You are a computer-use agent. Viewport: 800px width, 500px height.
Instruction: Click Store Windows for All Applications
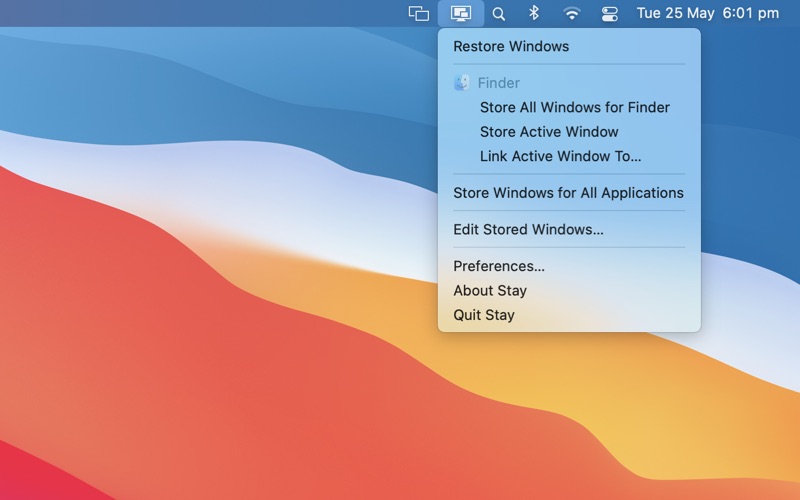(568, 192)
